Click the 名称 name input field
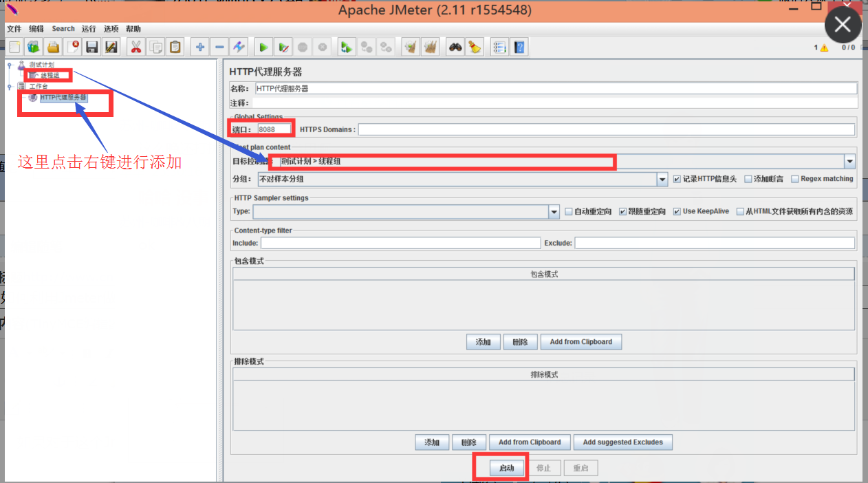 click(x=556, y=88)
